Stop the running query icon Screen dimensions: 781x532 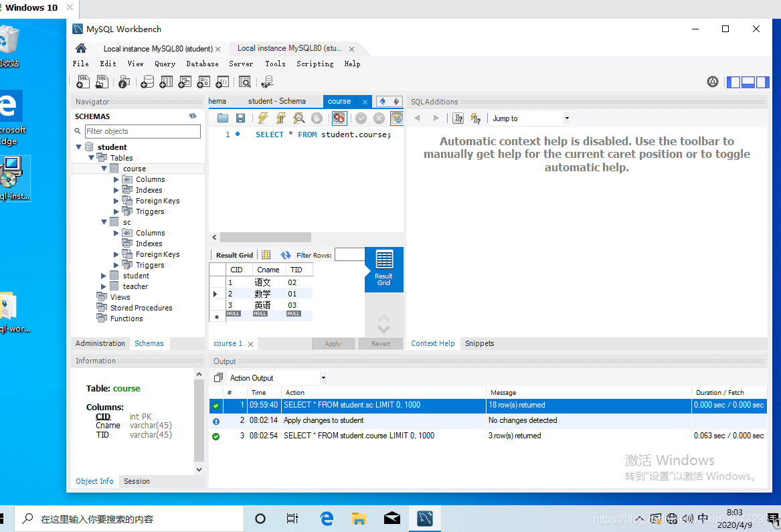click(317, 118)
